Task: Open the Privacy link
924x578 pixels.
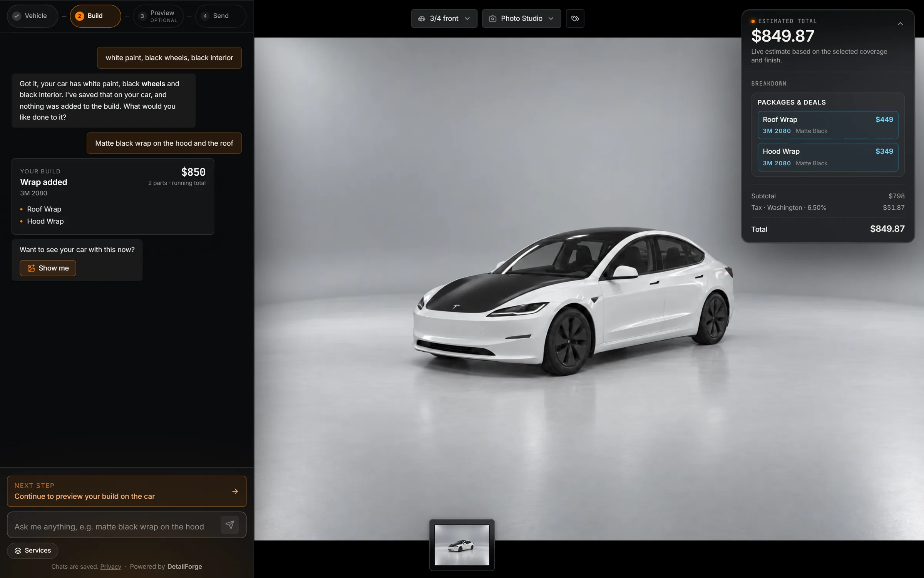Action: pyautogui.click(x=110, y=566)
